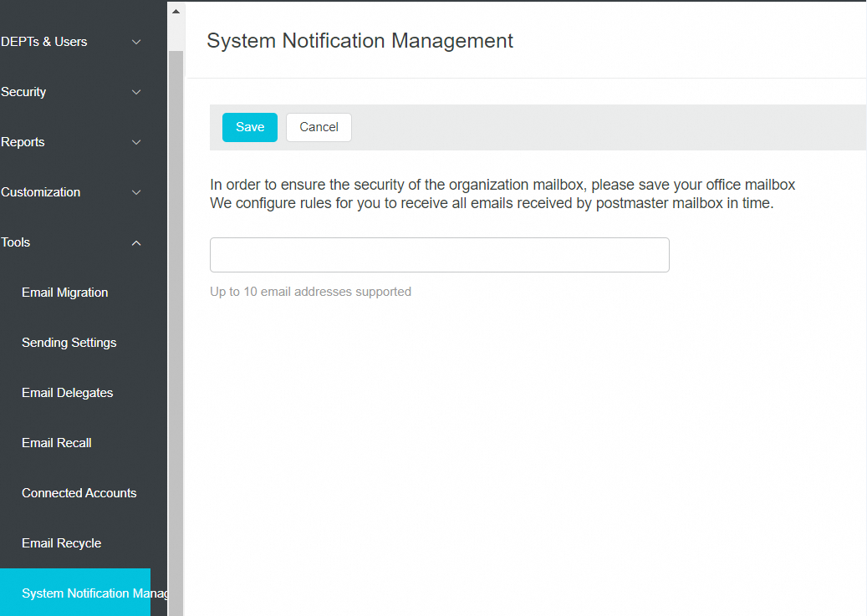867x616 pixels.
Task: Open the Email Recall tool
Action: (56, 443)
